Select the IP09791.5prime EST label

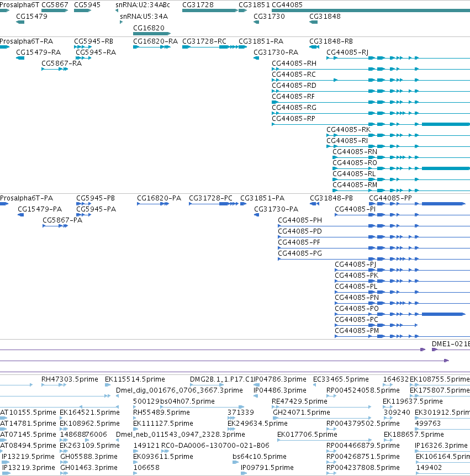267,468
